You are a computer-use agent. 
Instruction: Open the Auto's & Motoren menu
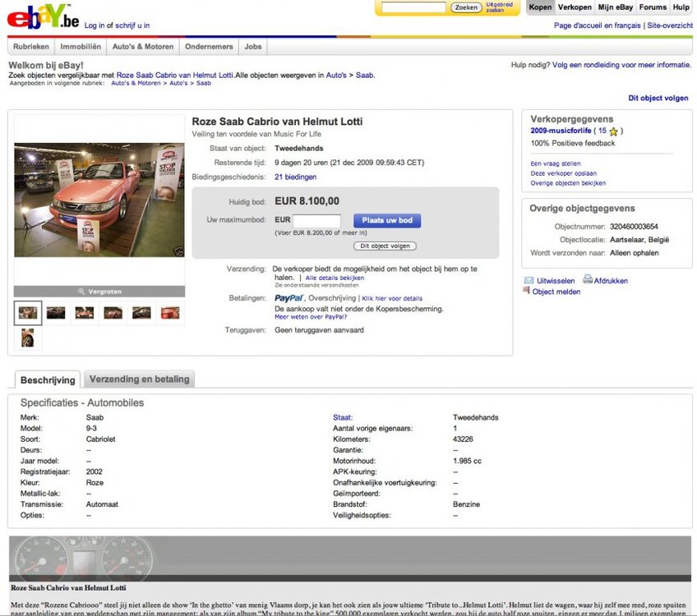(143, 47)
